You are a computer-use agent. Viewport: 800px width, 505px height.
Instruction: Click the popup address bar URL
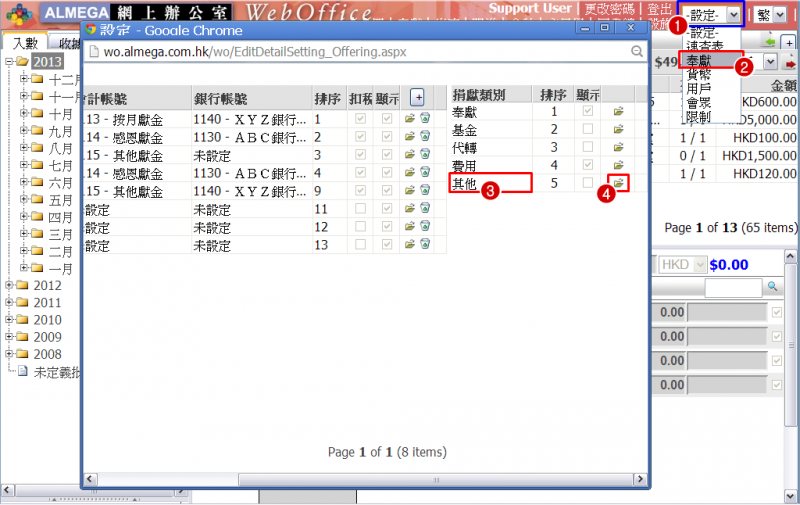click(x=255, y=52)
